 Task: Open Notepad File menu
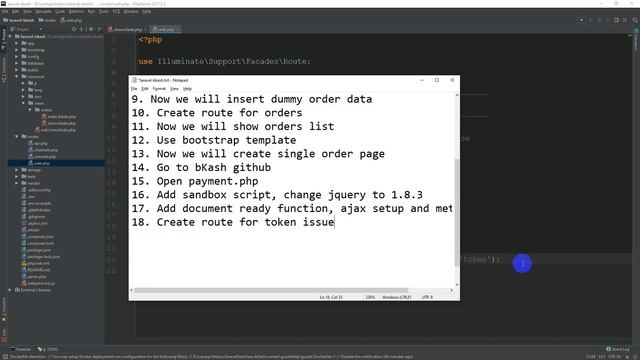pos(134,89)
